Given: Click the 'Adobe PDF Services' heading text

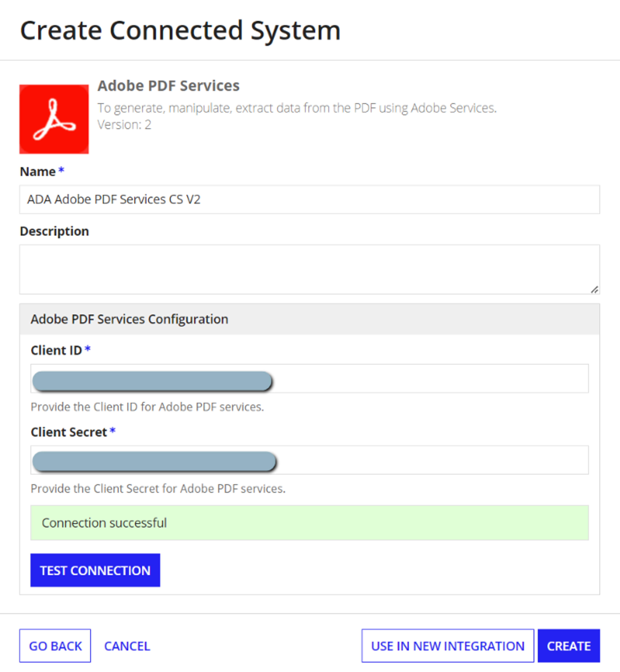Looking at the screenshot, I should (x=168, y=86).
